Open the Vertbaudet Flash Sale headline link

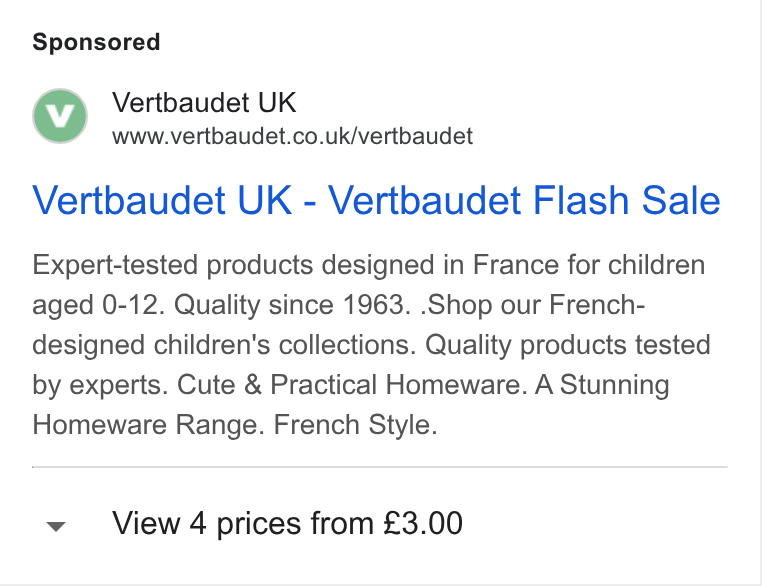tap(376, 200)
